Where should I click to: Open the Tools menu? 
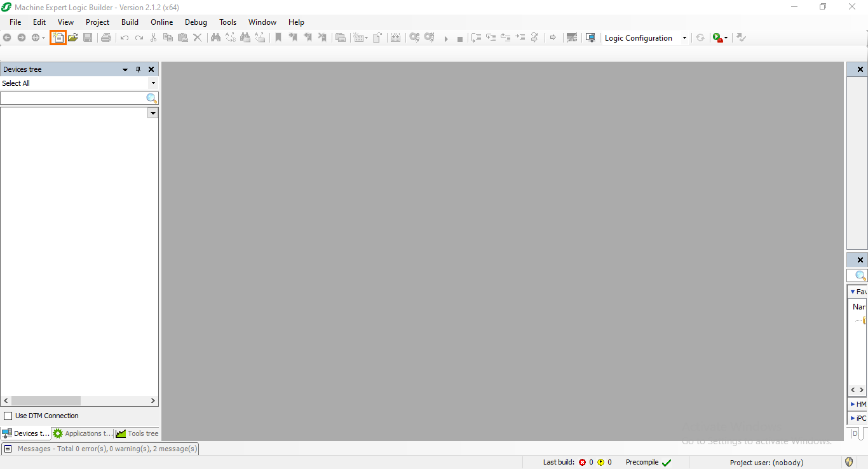tap(227, 22)
